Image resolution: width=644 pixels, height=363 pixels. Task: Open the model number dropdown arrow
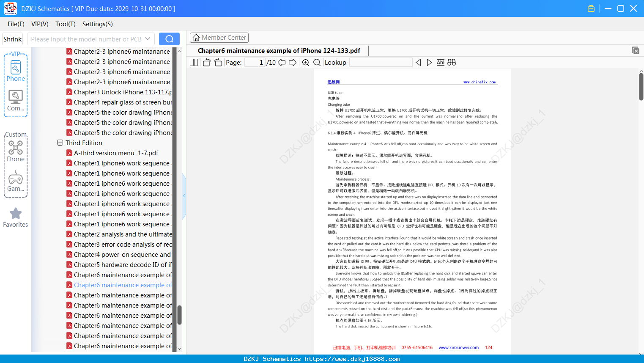pos(148,39)
